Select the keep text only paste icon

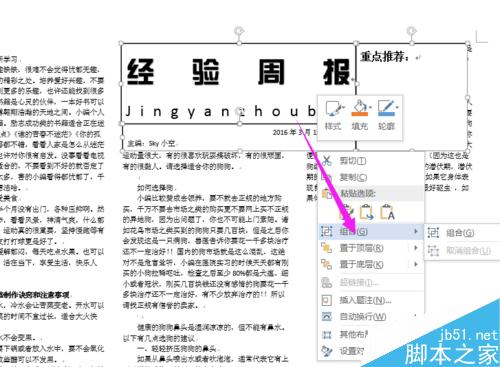click(x=387, y=212)
